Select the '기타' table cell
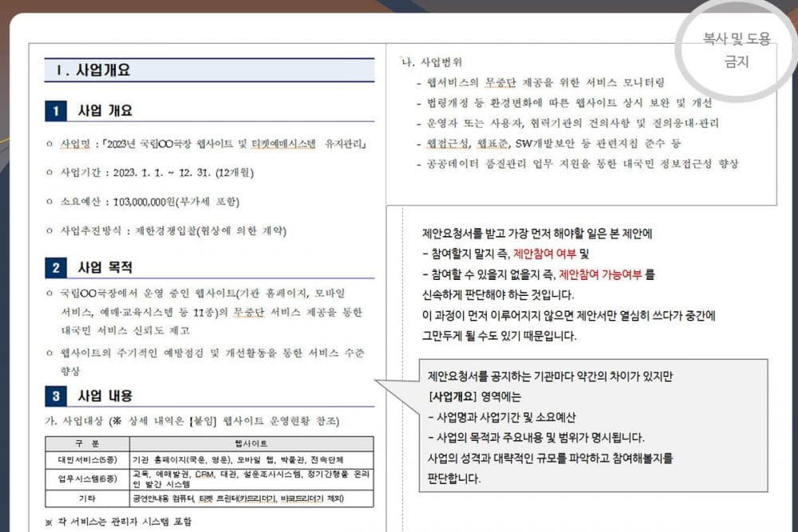Image resolution: width=798 pixels, height=532 pixels. [87, 499]
